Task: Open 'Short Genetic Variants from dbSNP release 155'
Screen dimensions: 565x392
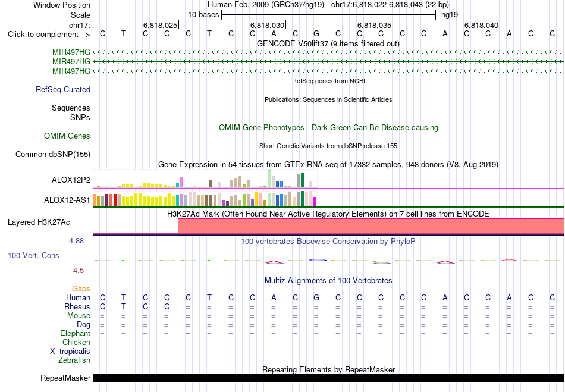Action: click(x=328, y=146)
